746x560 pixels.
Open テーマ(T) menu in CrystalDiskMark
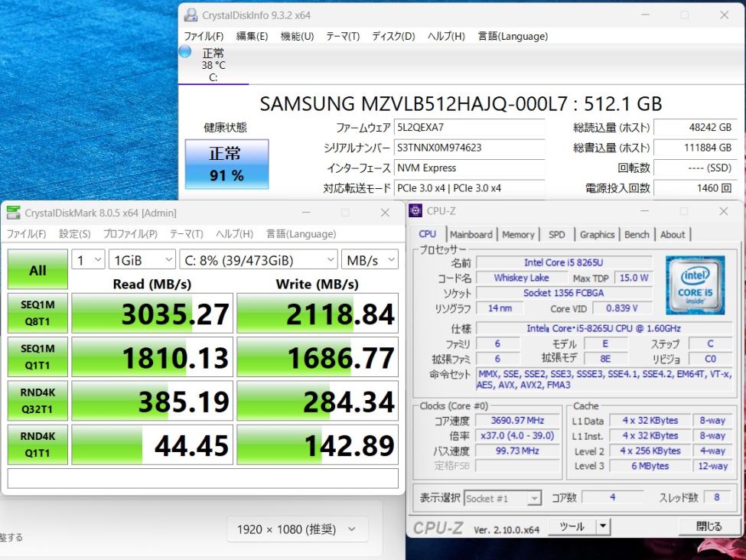(187, 233)
